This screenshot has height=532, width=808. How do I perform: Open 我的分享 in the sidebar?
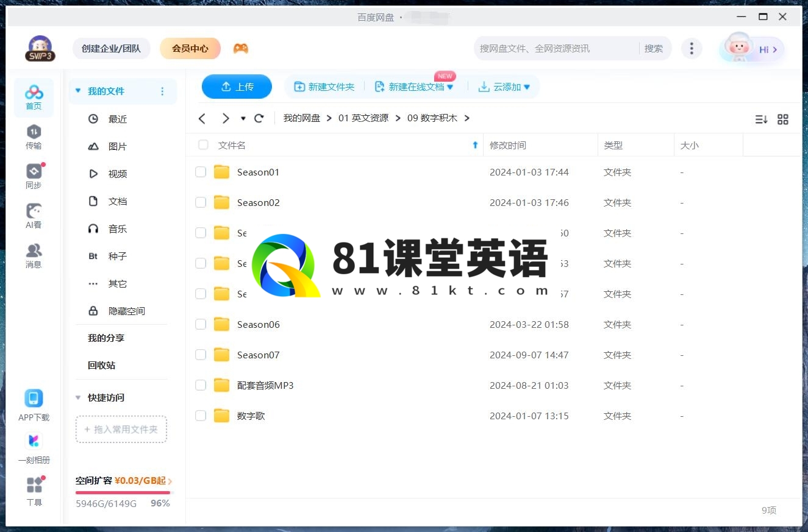(106, 338)
